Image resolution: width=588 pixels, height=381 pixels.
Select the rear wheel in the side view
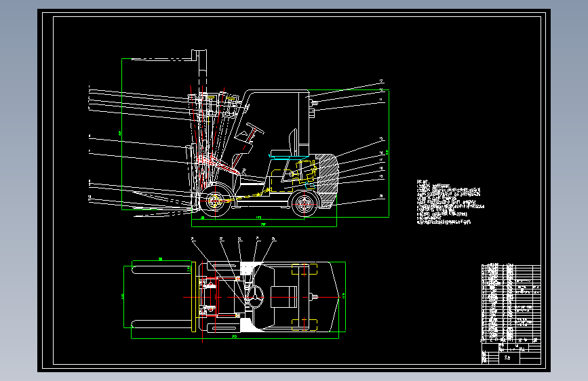tap(304, 204)
